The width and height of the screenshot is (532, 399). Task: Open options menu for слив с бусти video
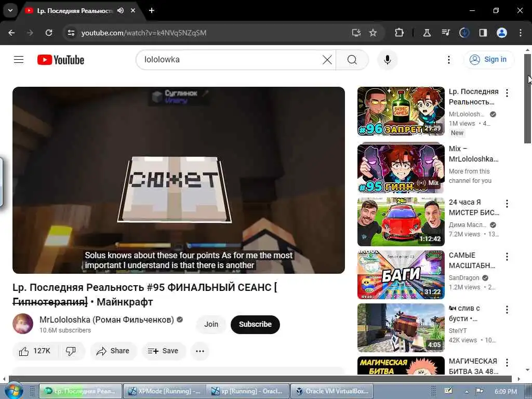pos(507,310)
